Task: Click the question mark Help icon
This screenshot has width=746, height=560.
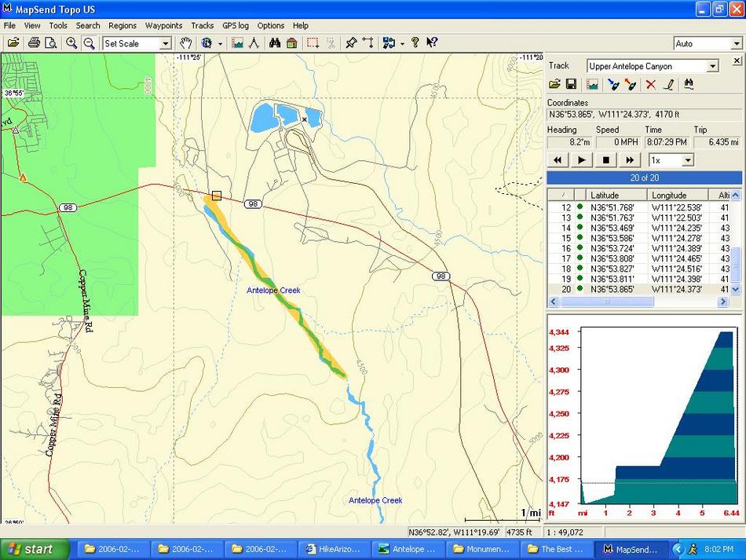Action: (x=415, y=43)
